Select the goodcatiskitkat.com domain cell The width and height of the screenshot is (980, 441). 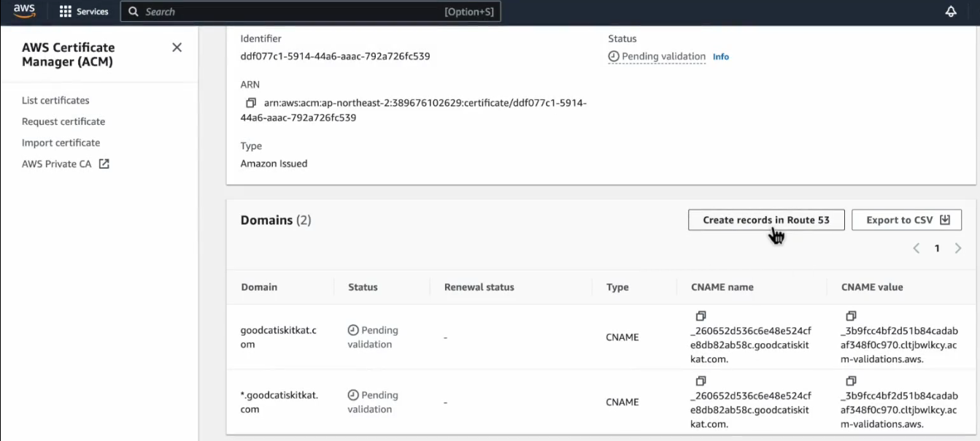click(x=279, y=337)
